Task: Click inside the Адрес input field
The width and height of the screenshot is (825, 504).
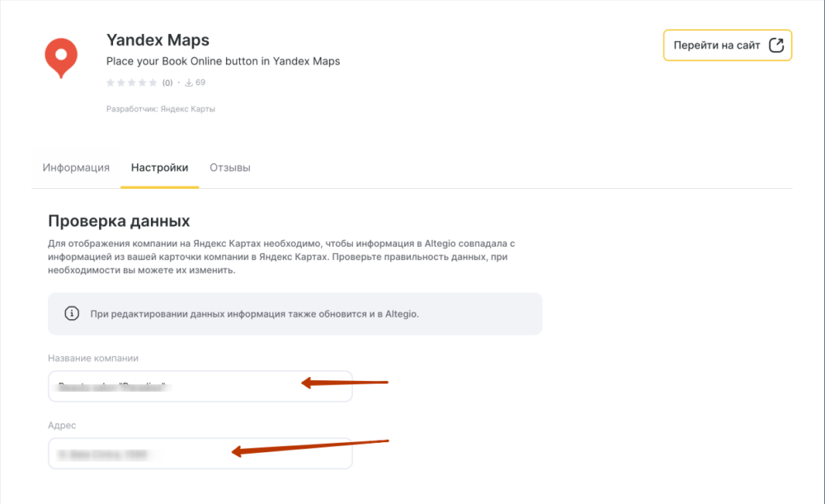Action: point(200,454)
